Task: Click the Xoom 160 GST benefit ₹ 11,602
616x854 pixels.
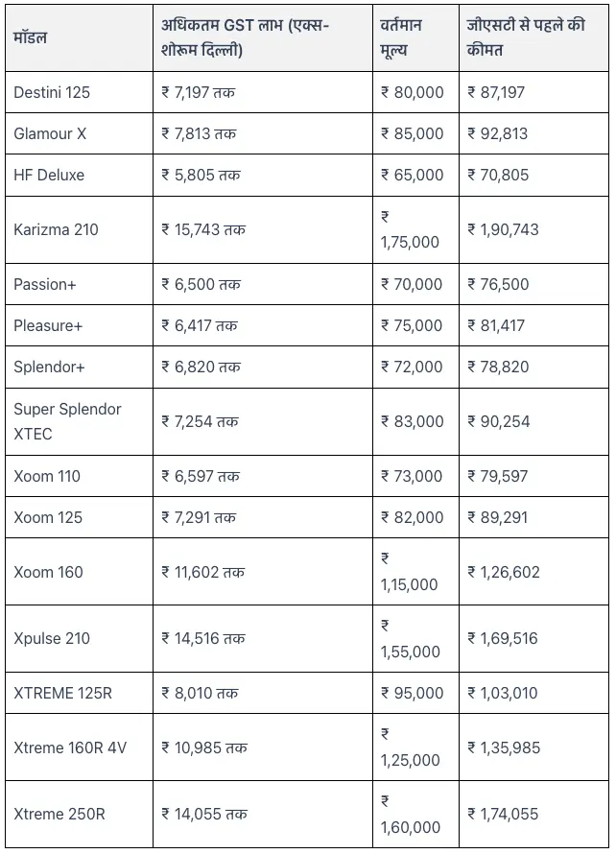Action: pyautogui.click(x=202, y=572)
